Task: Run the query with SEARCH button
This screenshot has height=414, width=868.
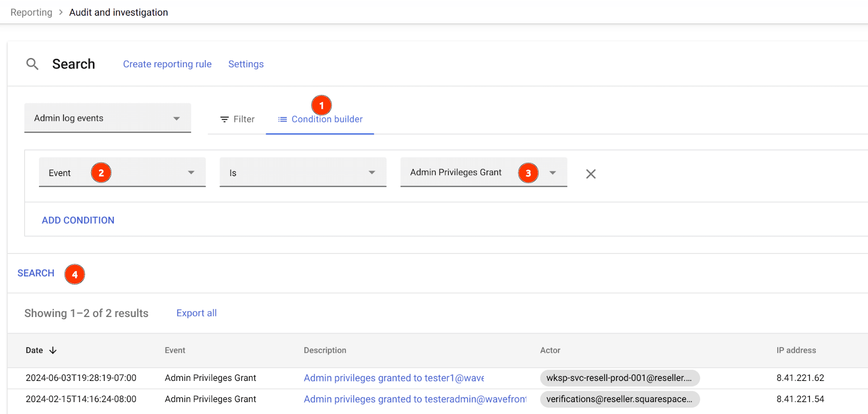Action: (36, 273)
